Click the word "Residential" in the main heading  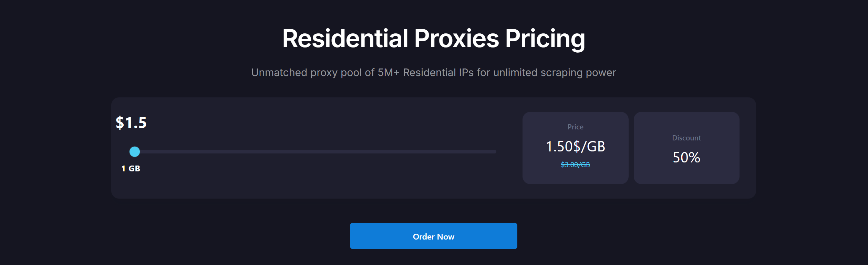[345, 39]
